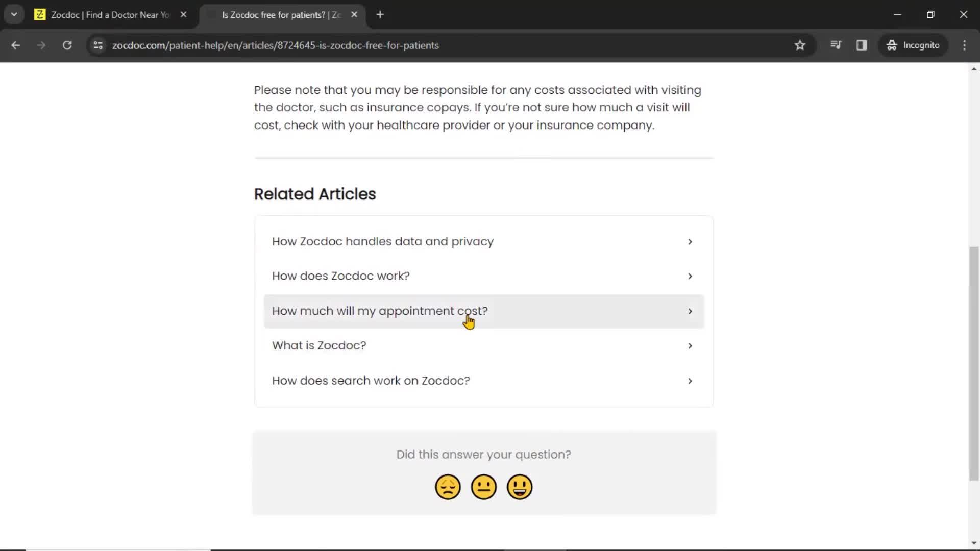Click chevron beside How does Zocdoc work?
Screen dimensions: 980x551
690,276
